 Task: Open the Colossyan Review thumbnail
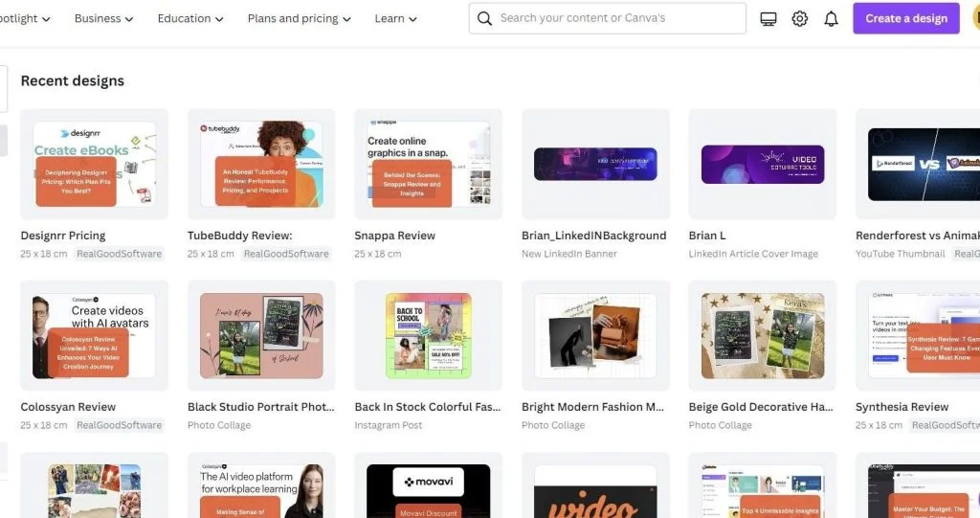point(95,335)
